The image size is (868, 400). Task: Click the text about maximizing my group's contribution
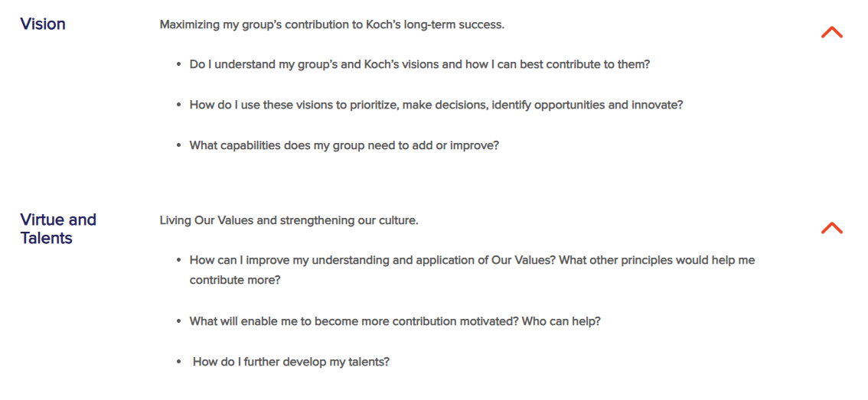[332, 25]
